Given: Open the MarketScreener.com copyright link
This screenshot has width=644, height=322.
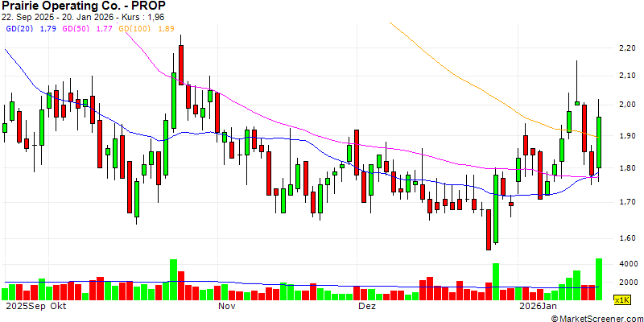Looking at the screenshot, I should [597, 318].
